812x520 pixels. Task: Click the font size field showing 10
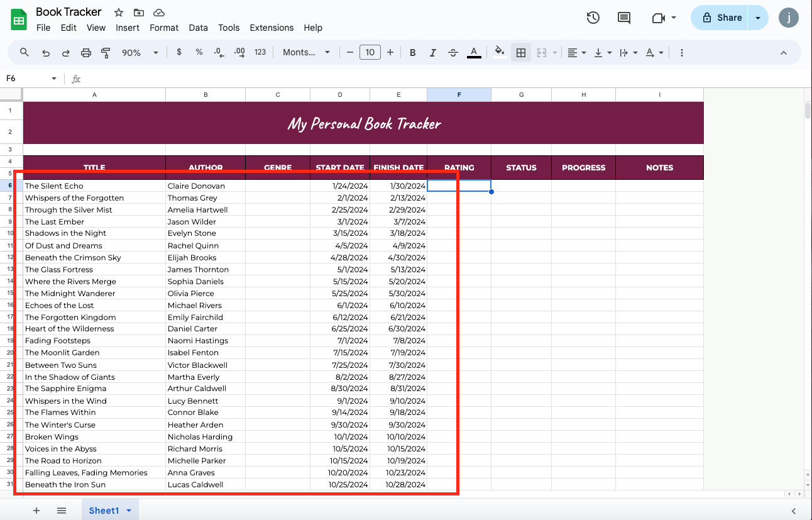[x=370, y=52]
